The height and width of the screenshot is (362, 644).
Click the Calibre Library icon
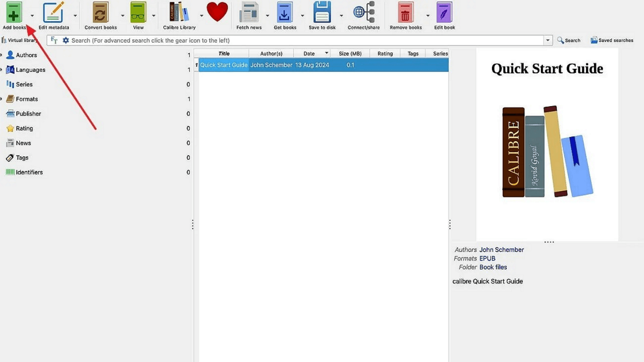coord(179,13)
